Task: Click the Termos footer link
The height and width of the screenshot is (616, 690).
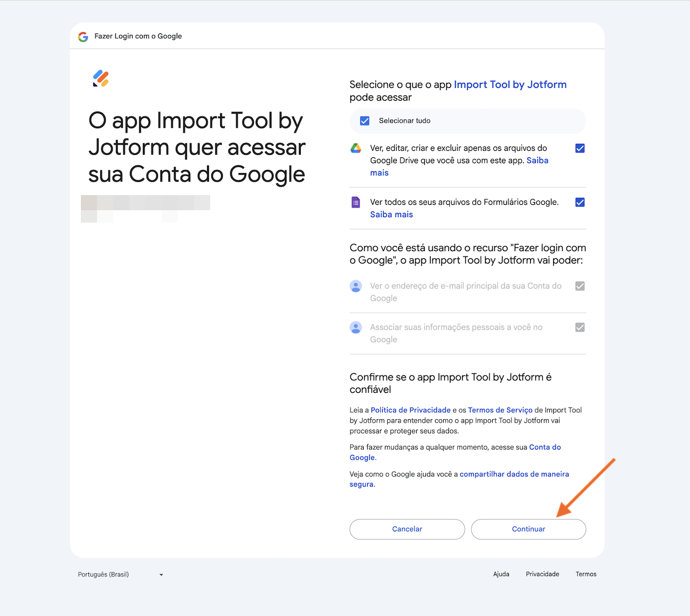Action: (586, 574)
